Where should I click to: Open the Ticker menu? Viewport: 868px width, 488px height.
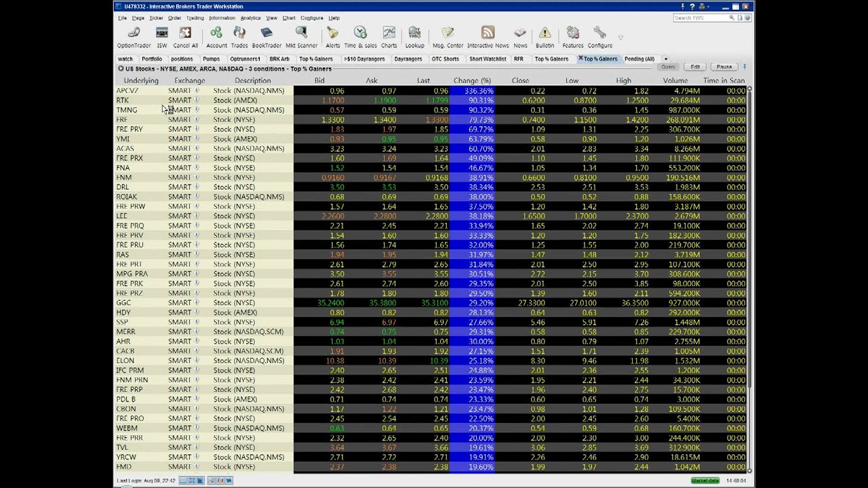pos(156,18)
